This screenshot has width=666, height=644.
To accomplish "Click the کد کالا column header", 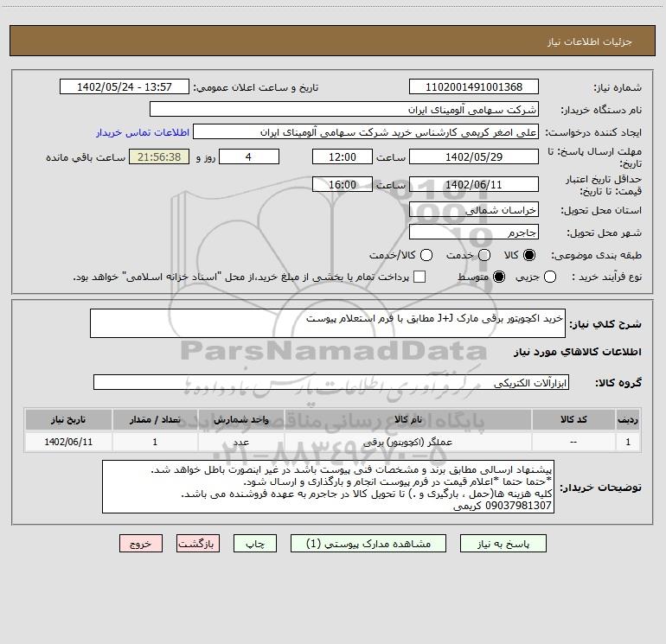I will pos(573,419).
